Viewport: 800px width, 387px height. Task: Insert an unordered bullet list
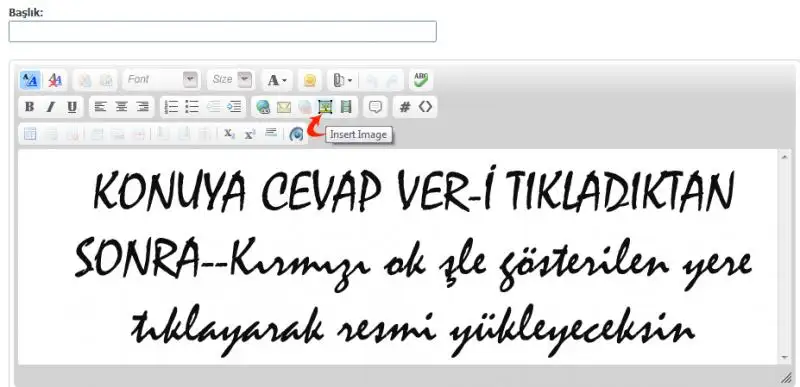[x=192, y=107]
